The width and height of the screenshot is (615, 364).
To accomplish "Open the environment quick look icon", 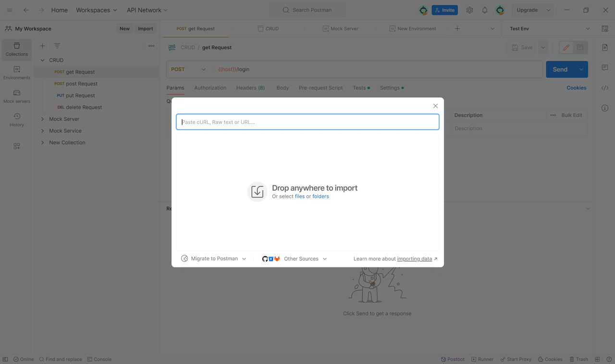I will tap(605, 29).
